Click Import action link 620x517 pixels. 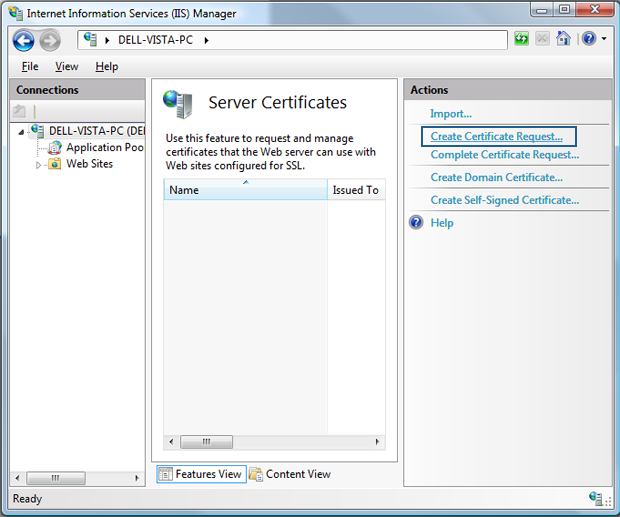point(451,114)
